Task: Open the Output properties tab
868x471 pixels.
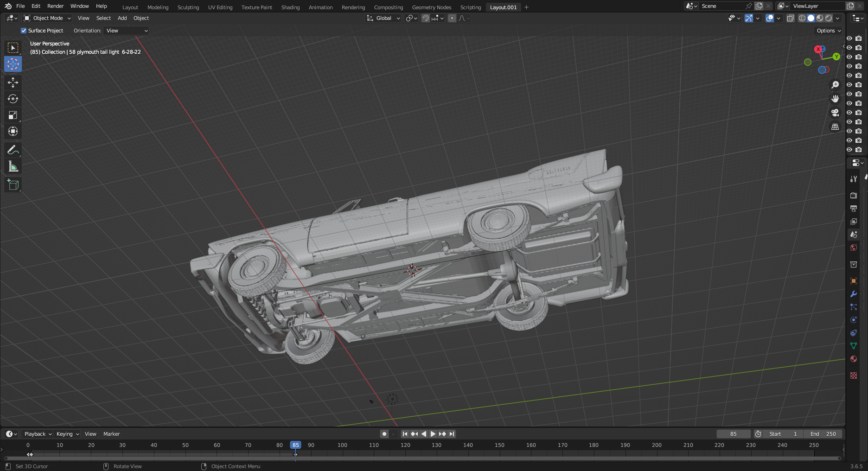Action: pyautogui.click(x=854, y=209)
